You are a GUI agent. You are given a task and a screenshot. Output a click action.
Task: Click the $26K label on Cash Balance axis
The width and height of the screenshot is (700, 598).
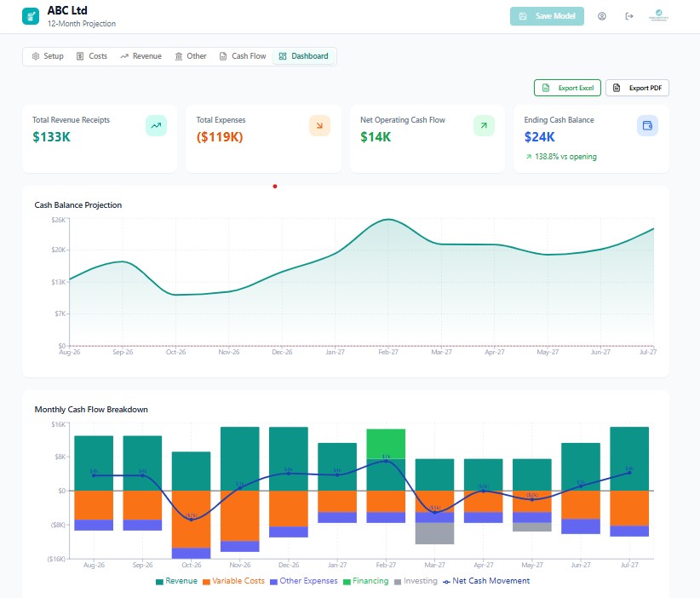(x=58, y=220)
